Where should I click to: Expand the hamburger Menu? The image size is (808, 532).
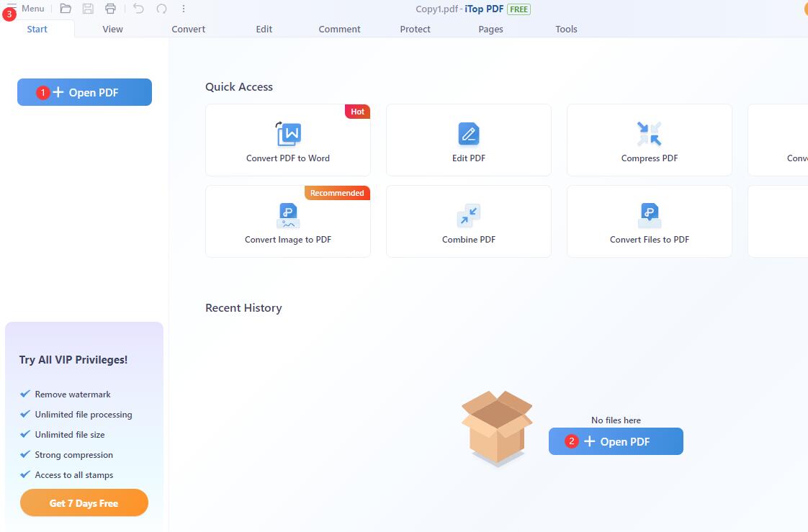(27, 9)
